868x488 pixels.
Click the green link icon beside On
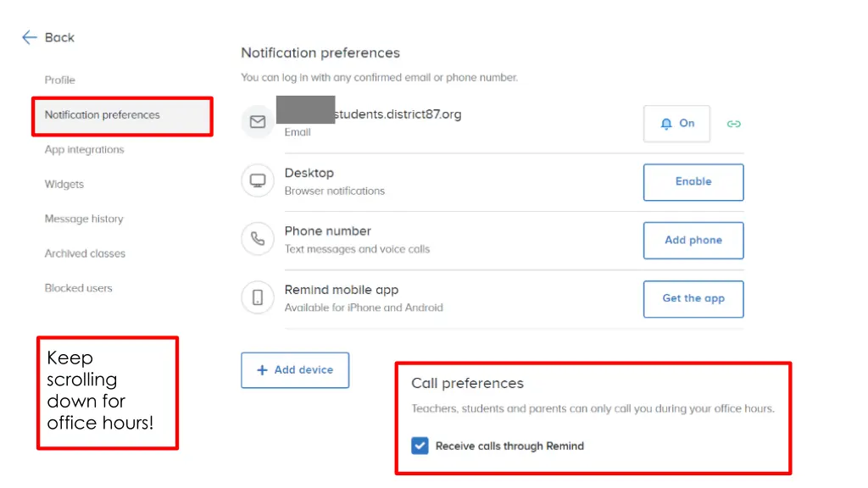pos(734,124)
